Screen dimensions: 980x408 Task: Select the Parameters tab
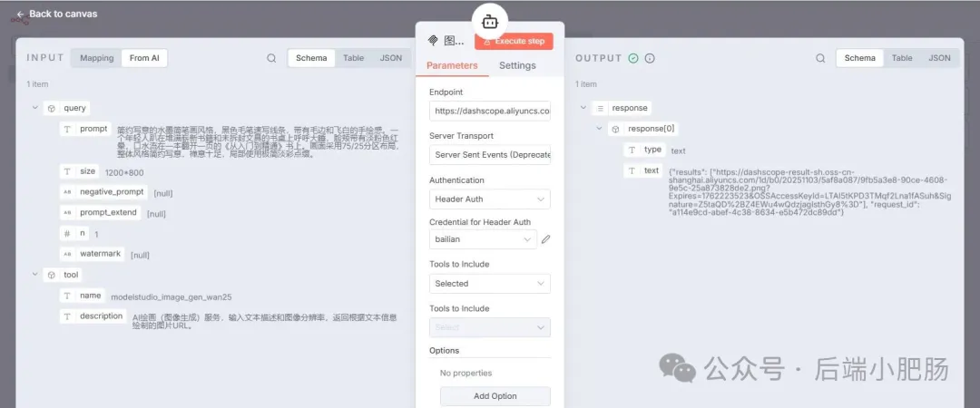[x=452, y=65]
